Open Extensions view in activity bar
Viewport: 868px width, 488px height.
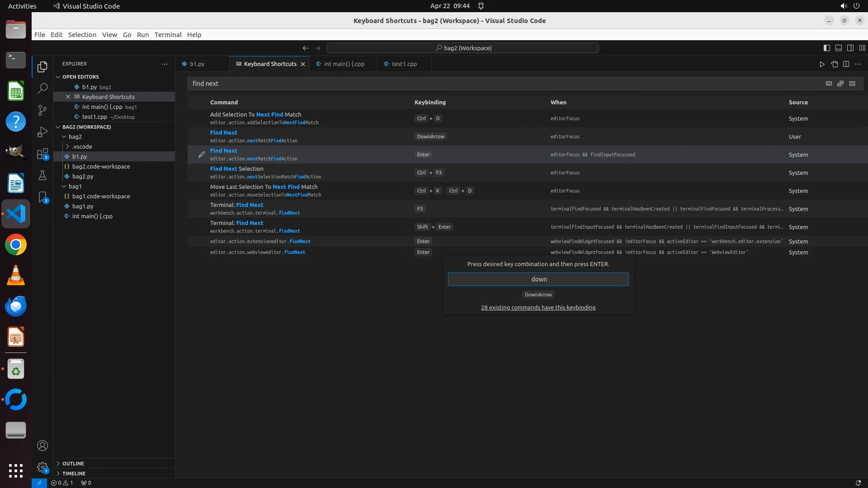point(42,154)
